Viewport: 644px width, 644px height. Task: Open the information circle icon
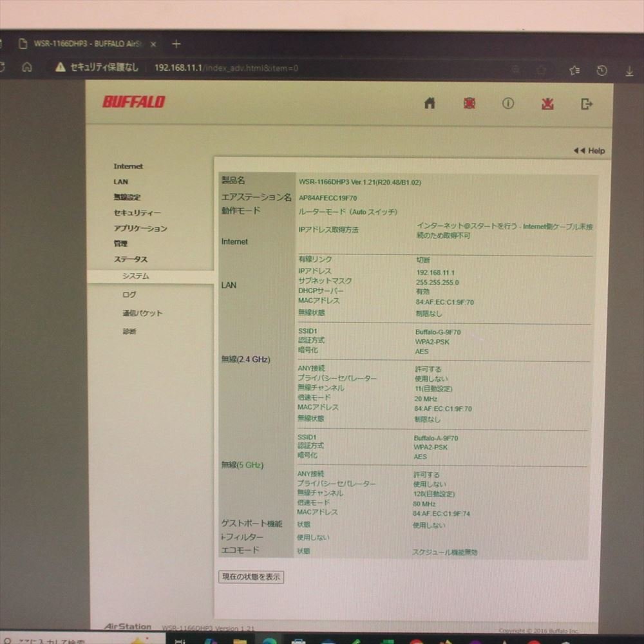click(507, 103)
